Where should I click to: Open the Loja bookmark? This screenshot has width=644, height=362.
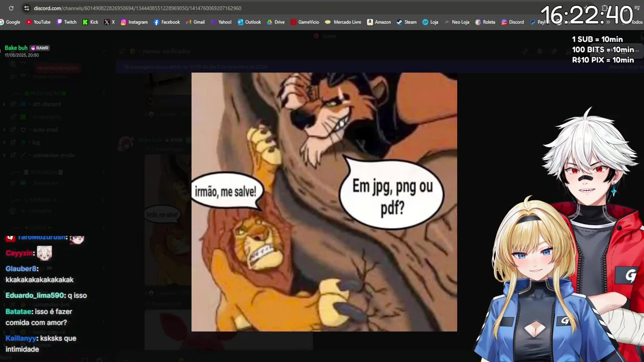430,22
